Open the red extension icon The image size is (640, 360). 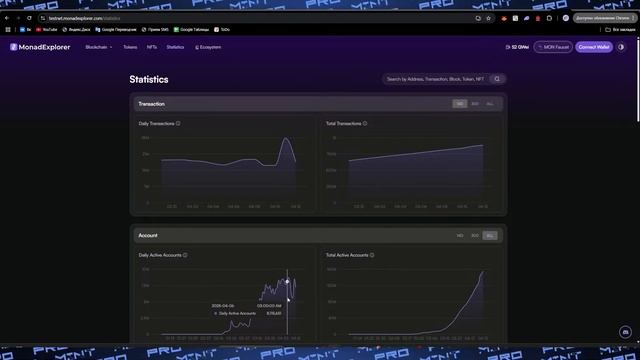point(538,18)
